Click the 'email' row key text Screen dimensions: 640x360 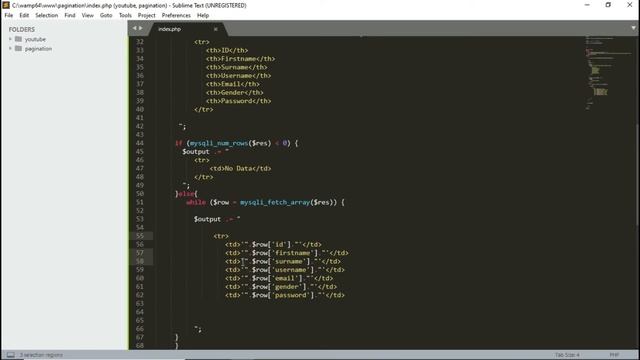tap(284, 278)
